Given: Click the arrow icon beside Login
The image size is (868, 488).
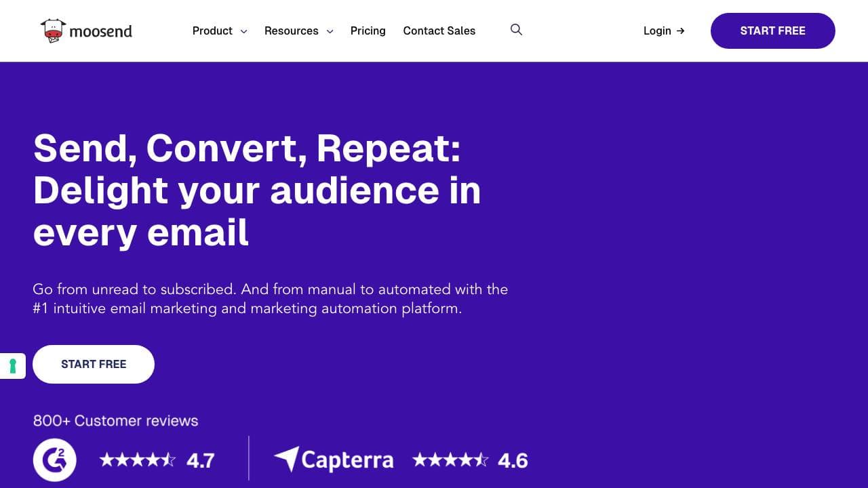Looking at the screenshot, I should click(680, 30).
